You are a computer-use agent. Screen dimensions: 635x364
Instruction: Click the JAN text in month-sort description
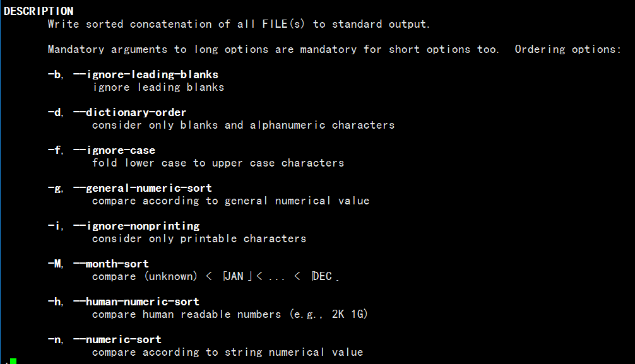[234, 276]
